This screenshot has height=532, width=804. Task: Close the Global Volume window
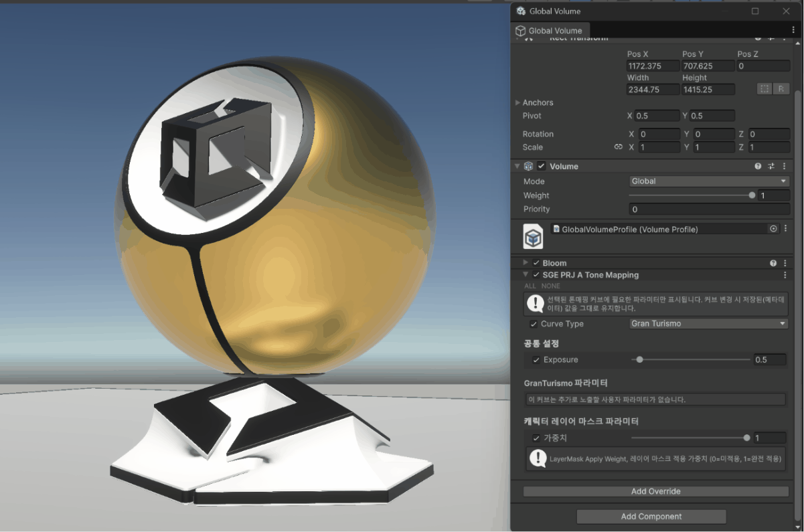[x=787, y=11]
